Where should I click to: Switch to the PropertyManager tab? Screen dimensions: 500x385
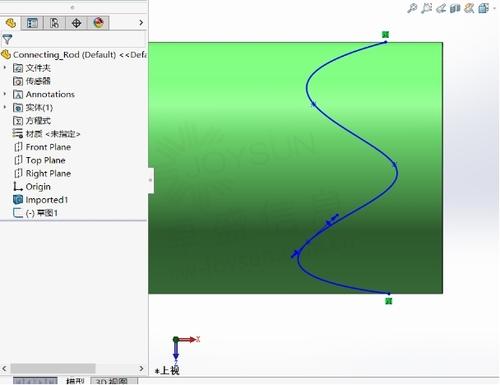[32, 23]
